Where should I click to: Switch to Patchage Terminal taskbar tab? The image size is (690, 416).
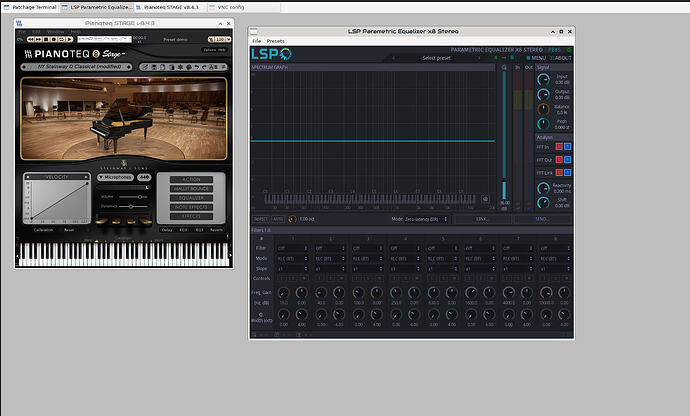point(30,7)
